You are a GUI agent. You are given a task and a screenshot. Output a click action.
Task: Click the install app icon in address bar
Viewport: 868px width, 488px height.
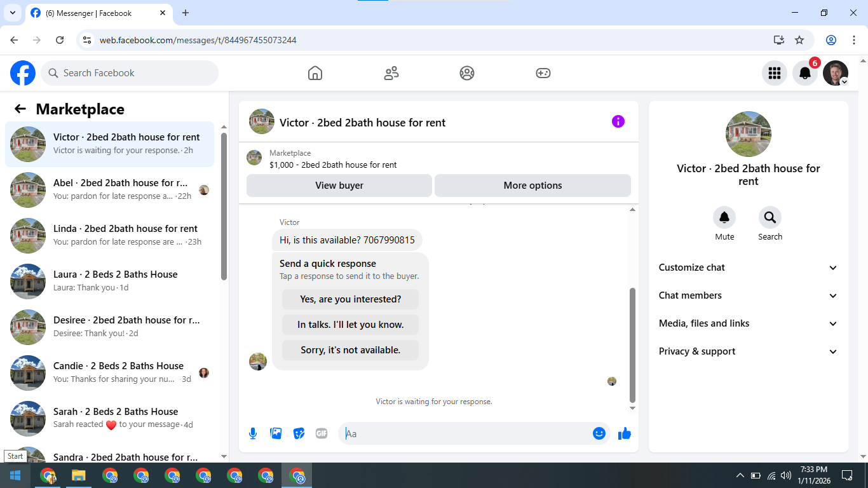pyautogui.click(x=779, y=40)
